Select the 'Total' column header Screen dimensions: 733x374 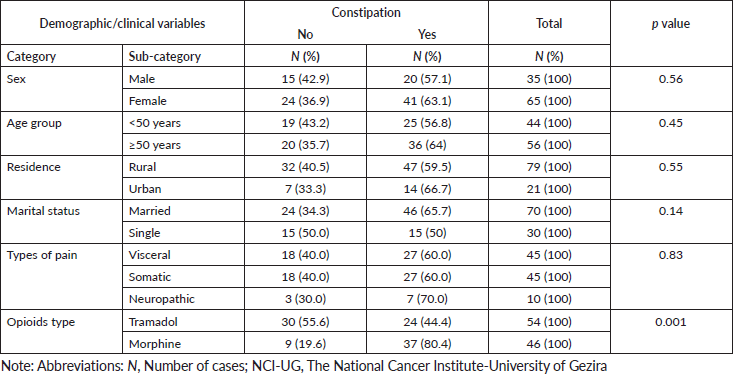coord(549,23)
